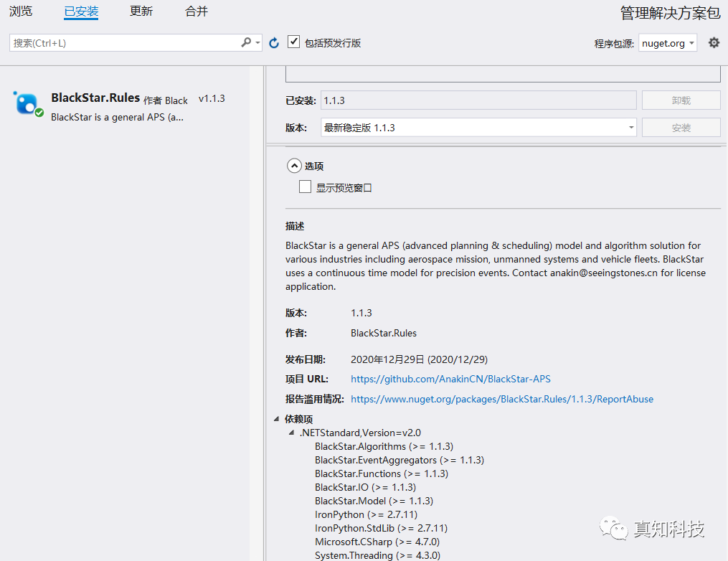This screenshot has height=561, width=728.
Task: Click the v1.1.3 version label in list
Action: tap(212, 98)
